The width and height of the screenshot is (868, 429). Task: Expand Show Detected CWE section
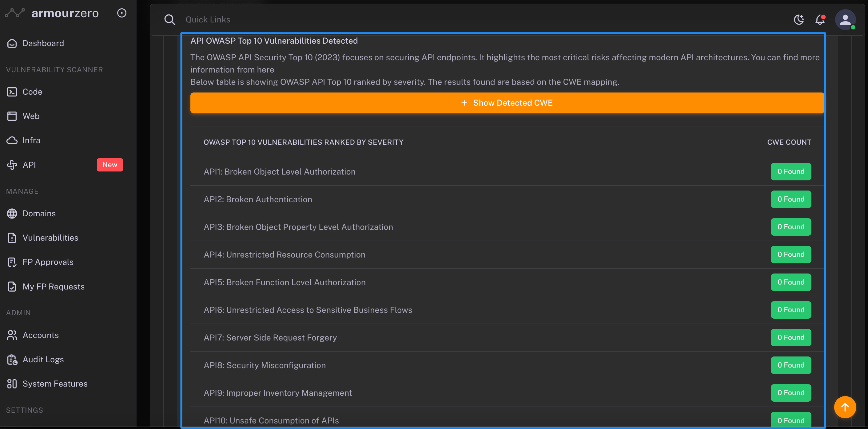[507, 103]
